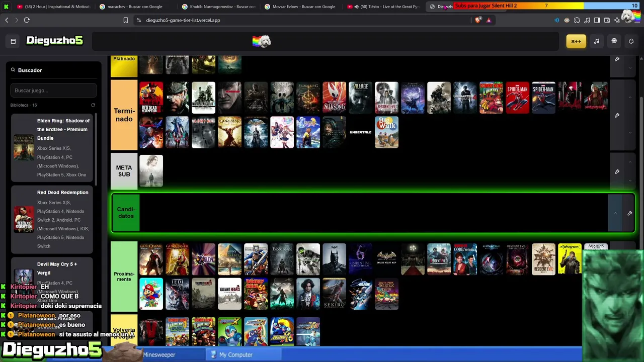Click the South Park cover

[386, 294]
